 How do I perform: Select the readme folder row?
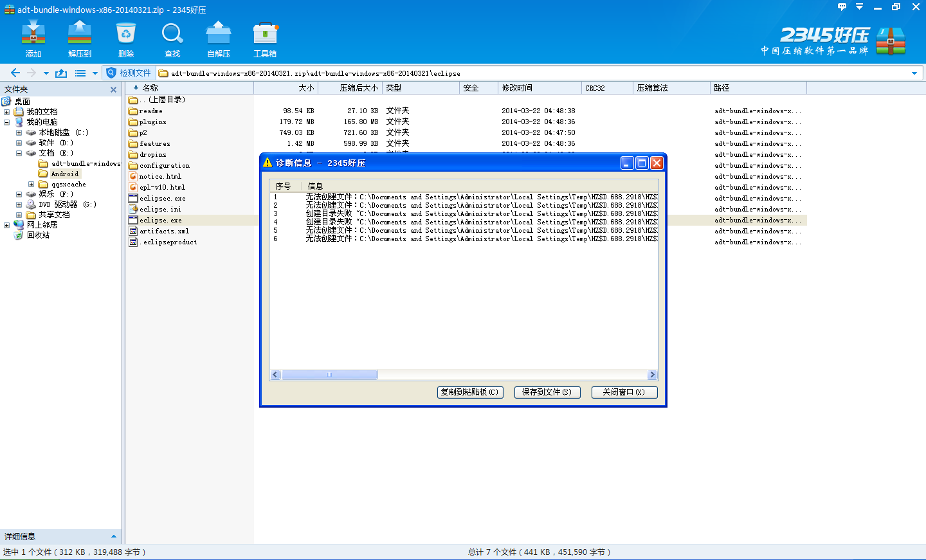coord(466,111)
